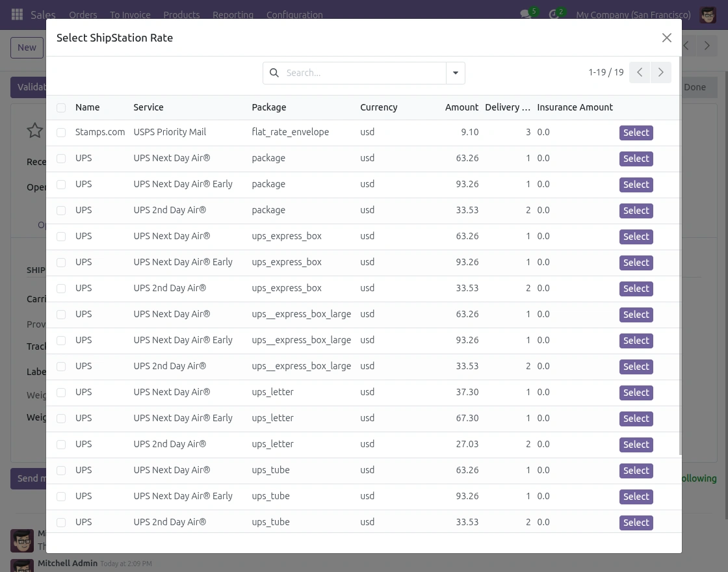728x572 pixels.
Task: Check the UPS 2nd Day Air ups_letter checkbox
Action: 61,445
